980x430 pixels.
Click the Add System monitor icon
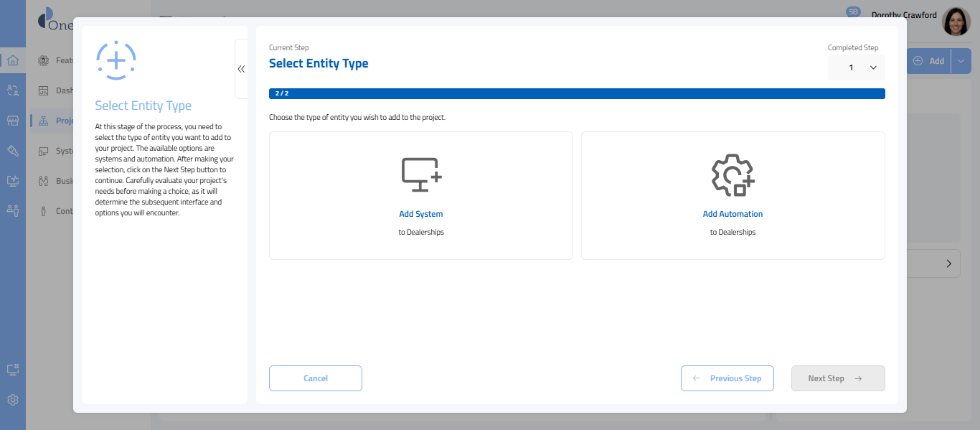coord(420,174)
